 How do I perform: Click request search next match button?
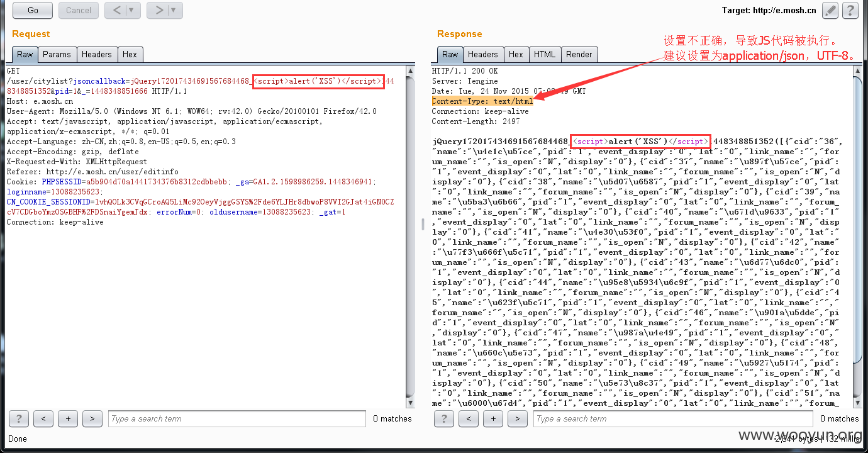pyautogui.click(x=92, y=418)
